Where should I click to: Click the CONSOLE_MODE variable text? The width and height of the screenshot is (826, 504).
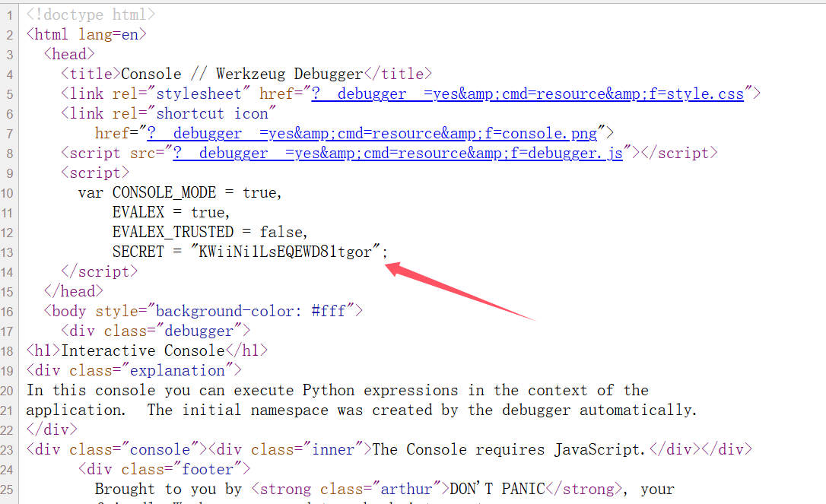click(164, 193)
